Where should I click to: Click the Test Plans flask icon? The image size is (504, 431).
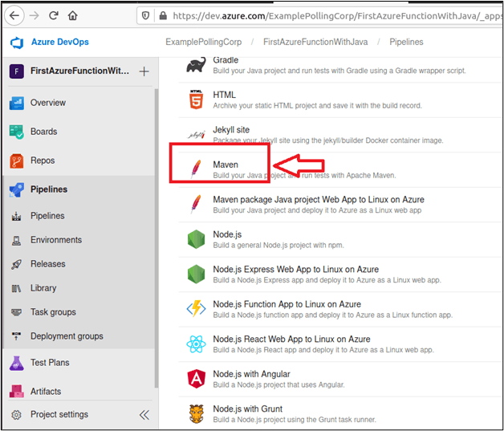(16, 364)
